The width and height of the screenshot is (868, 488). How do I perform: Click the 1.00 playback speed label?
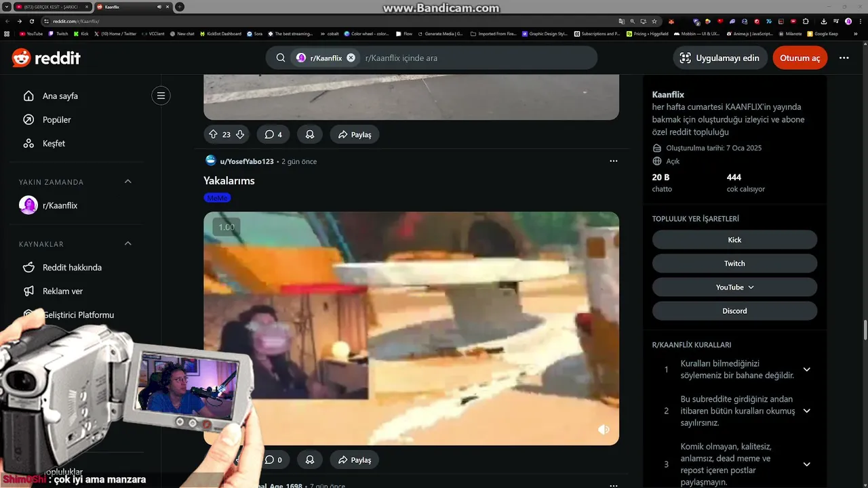[226, 227]
